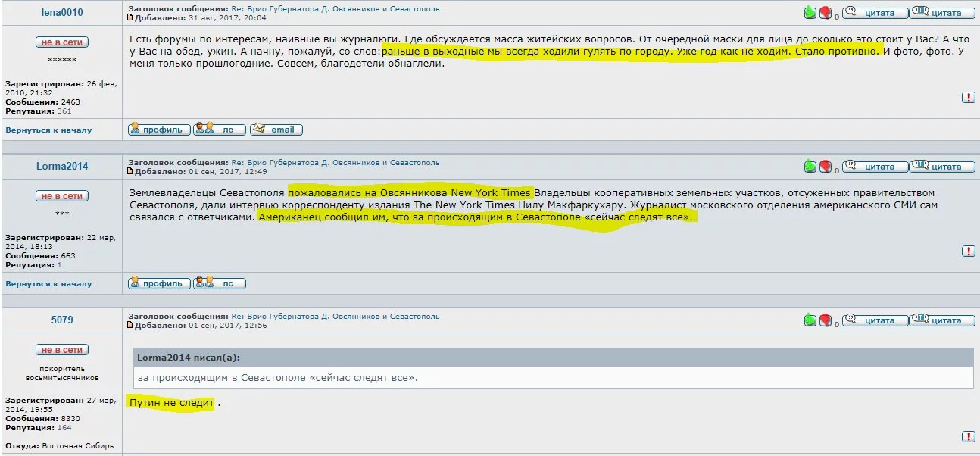The width and height of the screenshot is (980, 456).
Task: View Lorma2014's reputation value 1
Action: (x=59, y=264)
